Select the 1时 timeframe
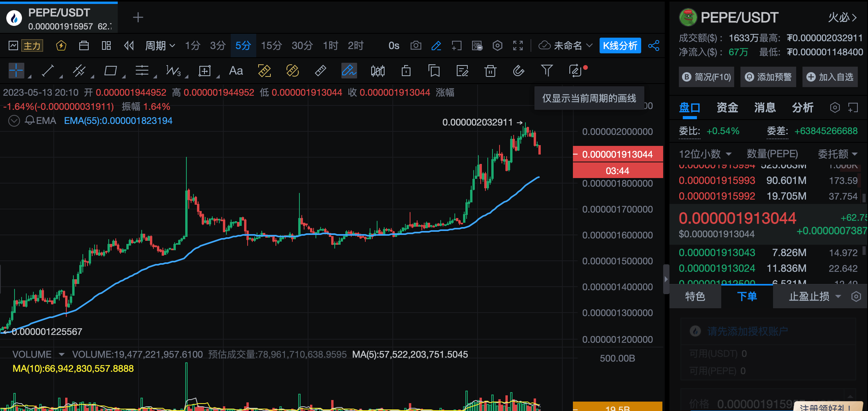 [x=330, y=46]
